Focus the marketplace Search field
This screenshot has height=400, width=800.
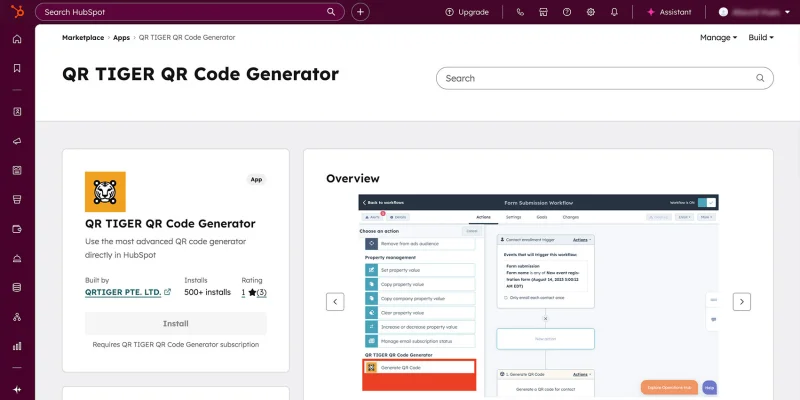tap(605, 78)
